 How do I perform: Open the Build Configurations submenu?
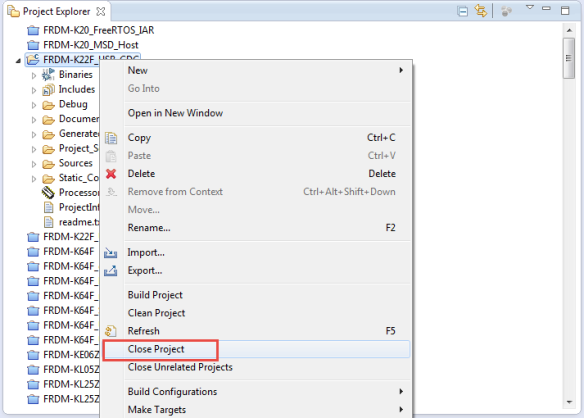point(266,392)
